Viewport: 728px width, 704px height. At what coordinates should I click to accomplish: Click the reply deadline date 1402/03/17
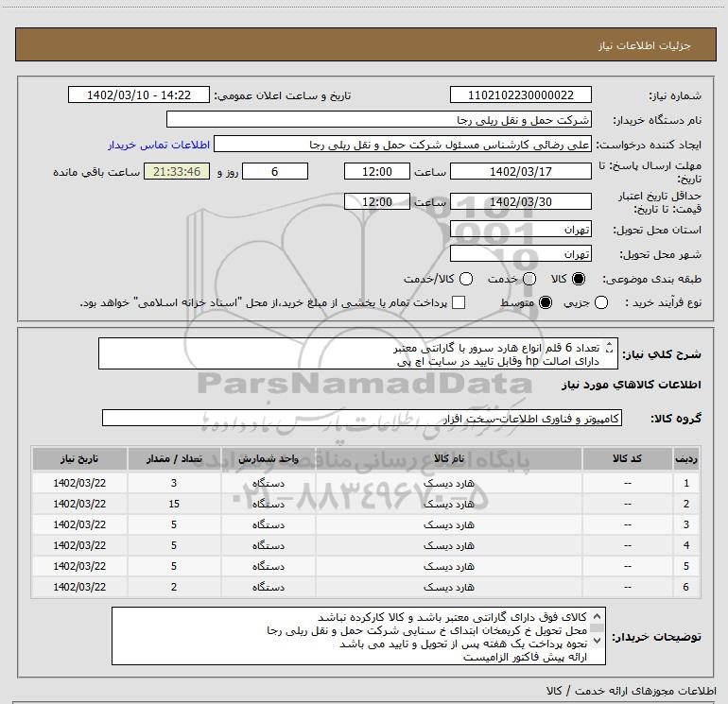click(x=520, y=172)
